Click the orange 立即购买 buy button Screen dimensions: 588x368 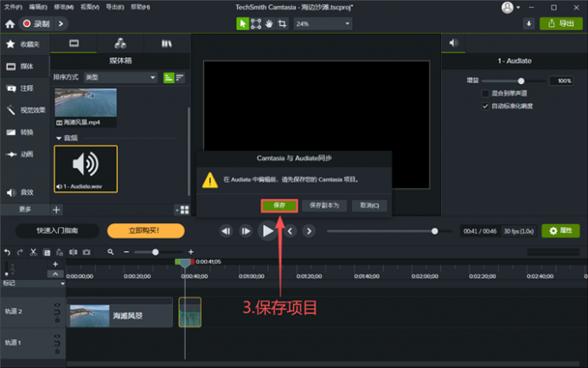point(145,230)
